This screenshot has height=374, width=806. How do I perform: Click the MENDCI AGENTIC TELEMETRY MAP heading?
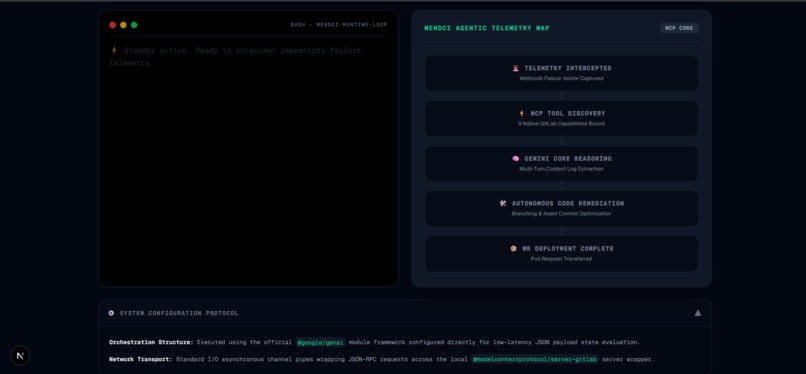(x=487, y=28)
